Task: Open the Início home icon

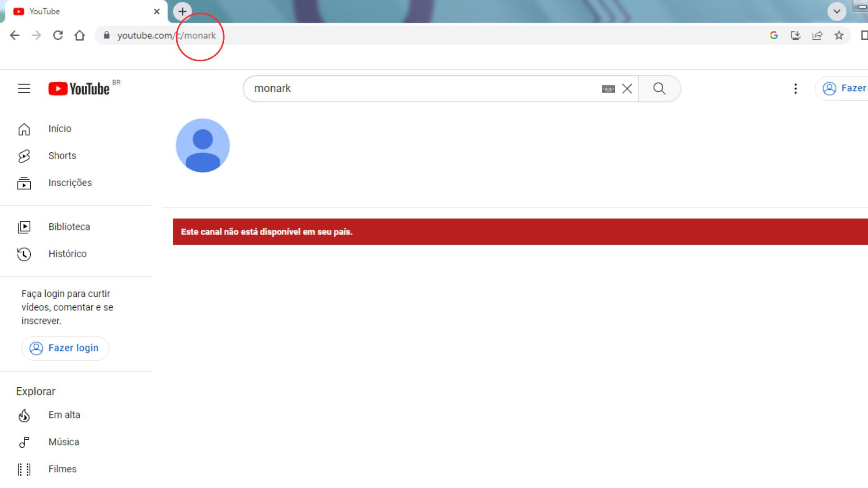Action: [24, 129]
